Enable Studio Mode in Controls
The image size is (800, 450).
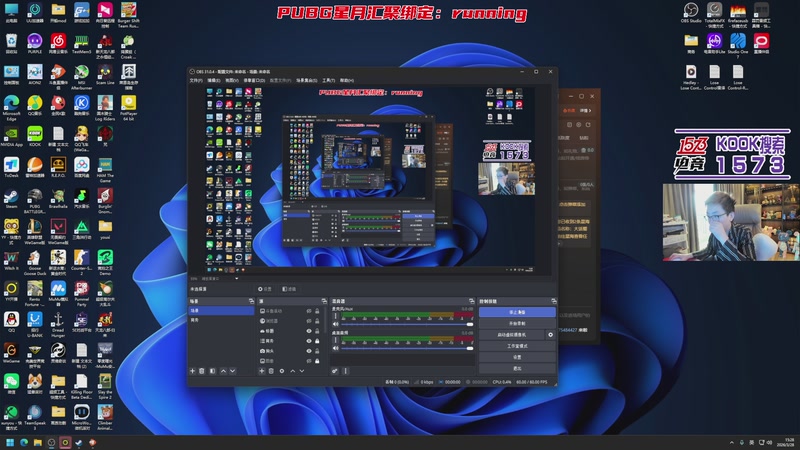(x=517, y=346)
